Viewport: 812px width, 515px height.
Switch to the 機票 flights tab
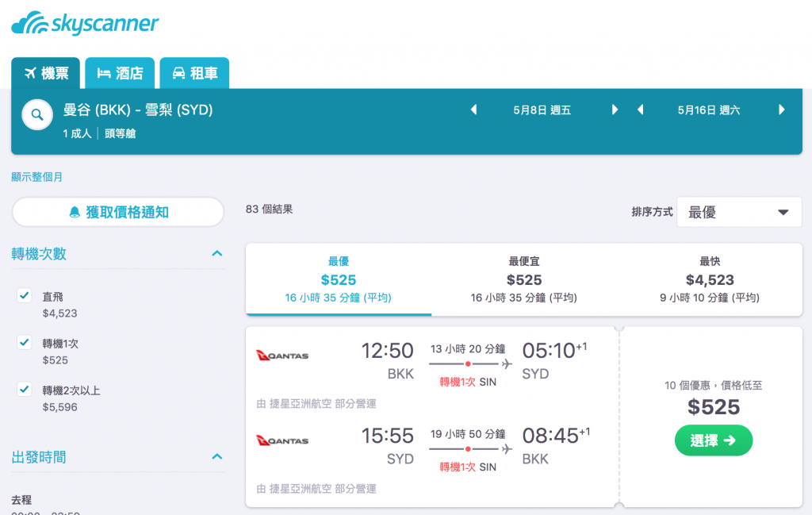click(x=45, y=73)
